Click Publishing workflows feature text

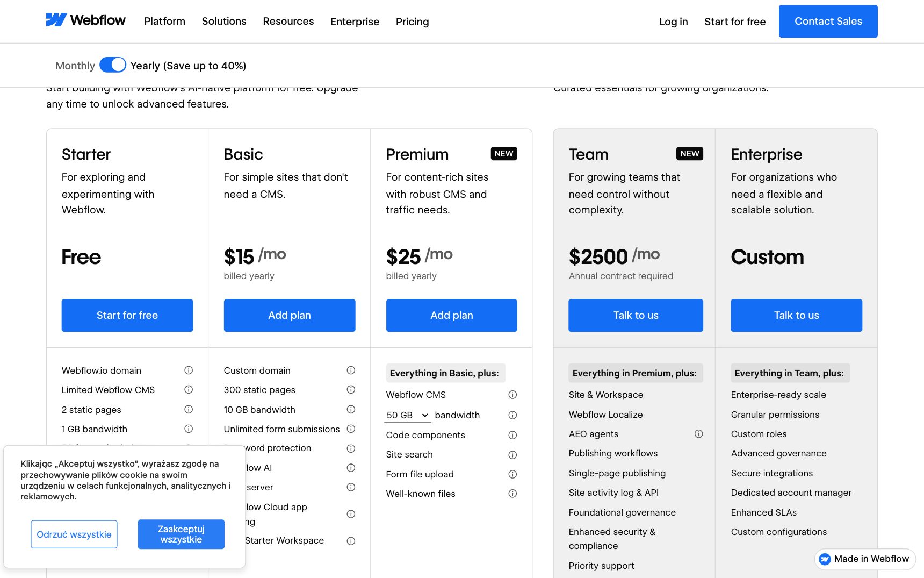(x=613, y=453)
